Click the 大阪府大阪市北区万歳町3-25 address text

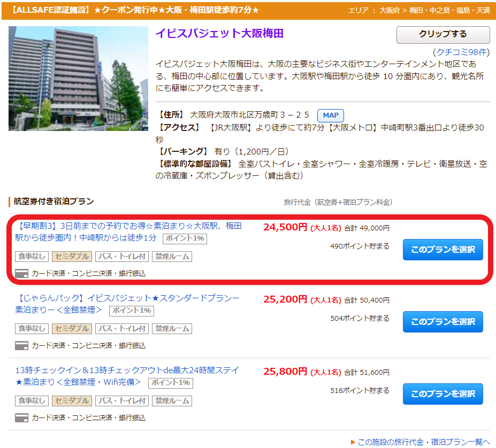click(249, 115)
